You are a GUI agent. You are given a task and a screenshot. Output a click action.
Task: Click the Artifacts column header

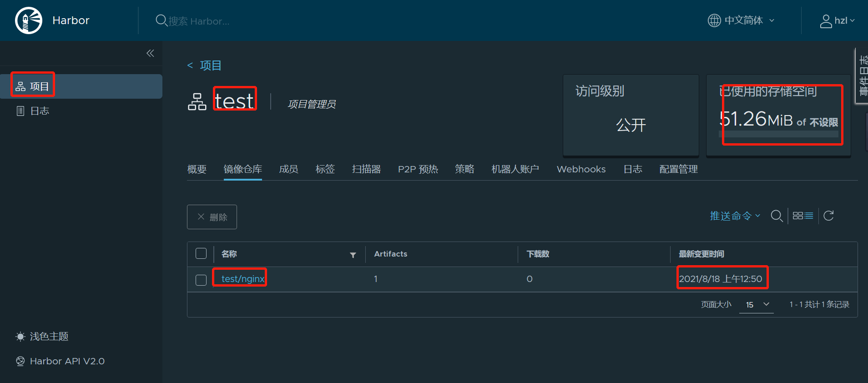click(391, 254)
